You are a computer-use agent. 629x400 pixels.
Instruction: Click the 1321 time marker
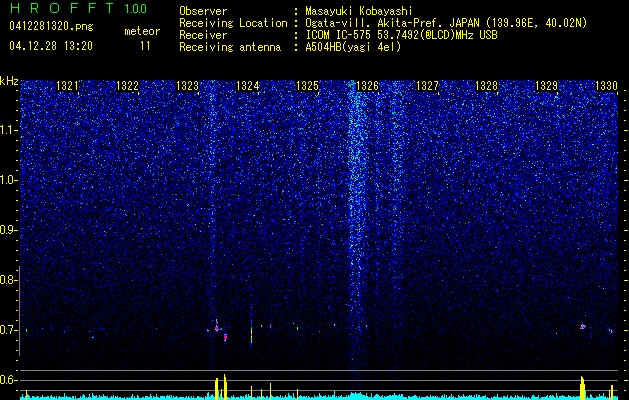click(67, 85)
